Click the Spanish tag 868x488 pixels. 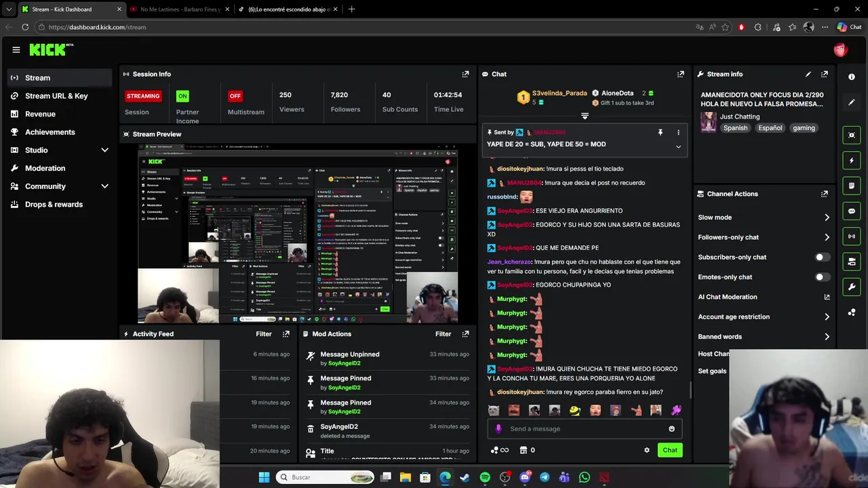tap(735, 128)
